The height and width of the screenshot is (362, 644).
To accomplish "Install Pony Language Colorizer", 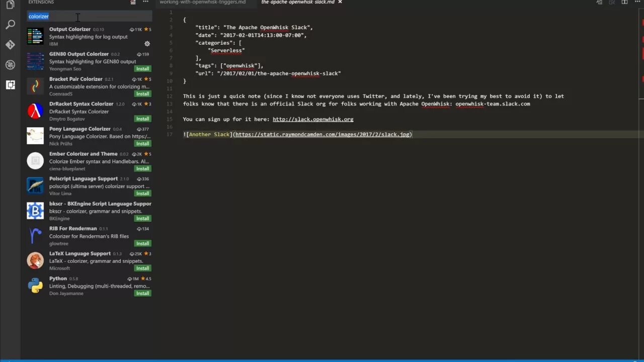I will pos(142,144).
